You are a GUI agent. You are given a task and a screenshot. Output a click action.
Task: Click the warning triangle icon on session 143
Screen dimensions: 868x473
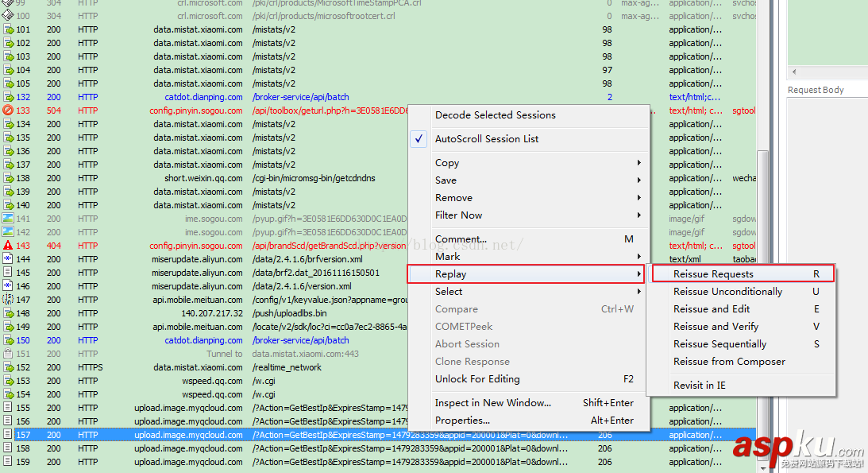pyautogui.click(x=8, y=246)
